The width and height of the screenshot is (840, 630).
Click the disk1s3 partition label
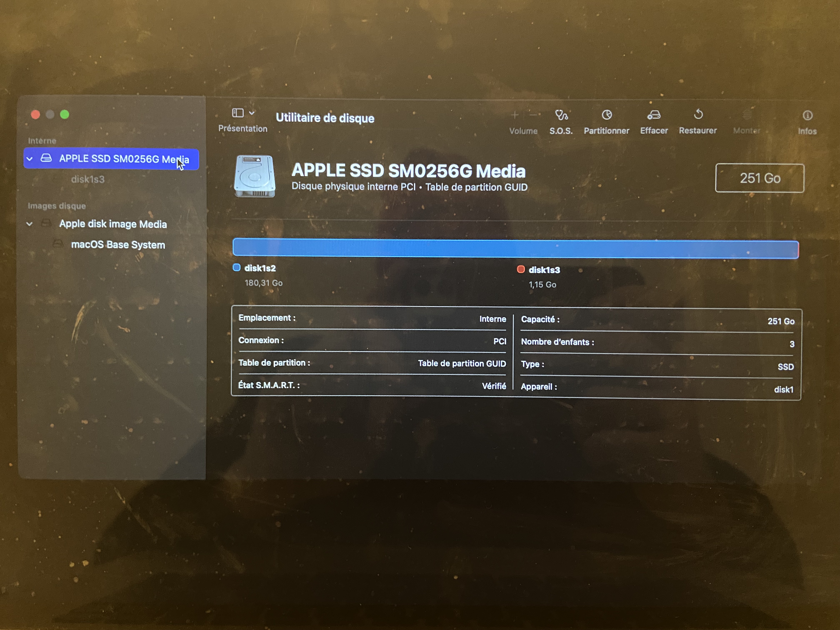(544, 270)
